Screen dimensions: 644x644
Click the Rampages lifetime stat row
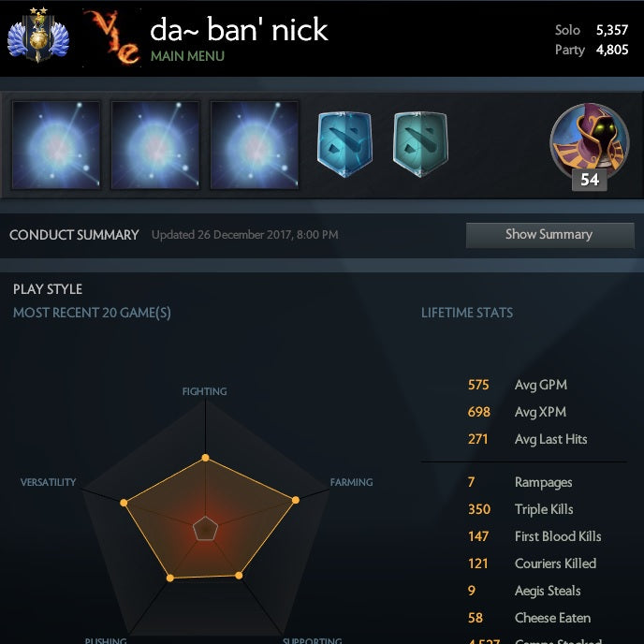[x=520, y=482]
